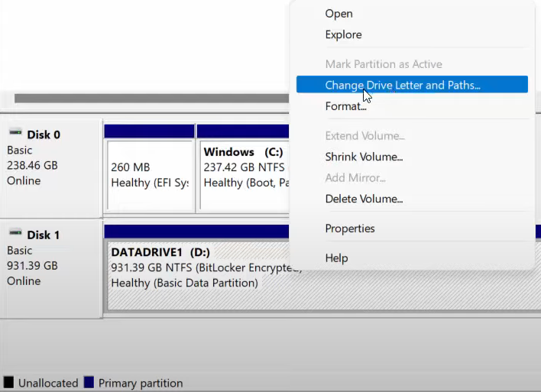Click the black Unallocated legend swatch
The width and height of the screenshot is (541, 392).
click(8, 383)
